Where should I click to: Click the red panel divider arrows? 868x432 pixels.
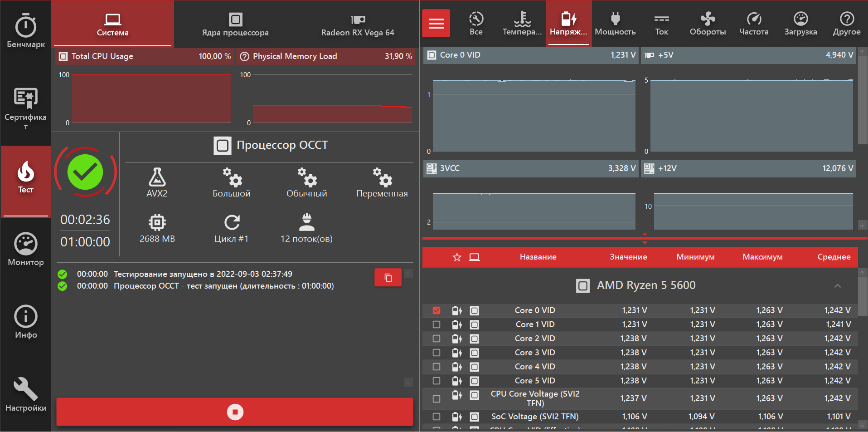[x=645, y=238]
